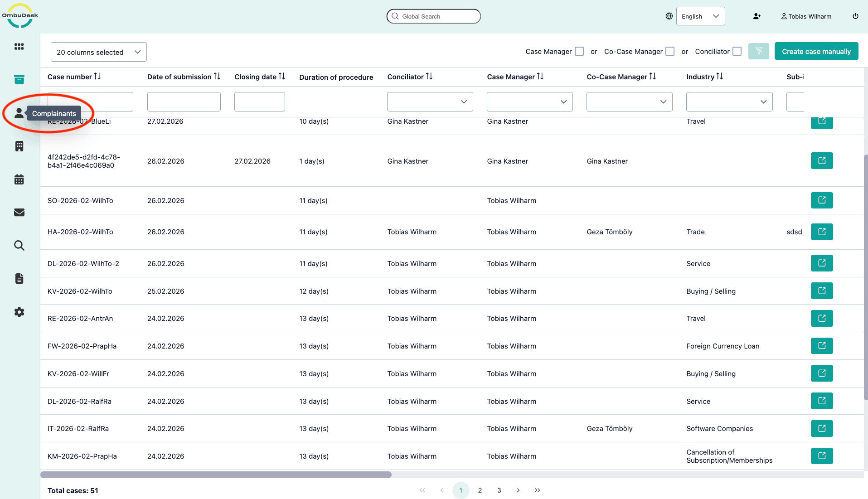Open the Complainants sidebar icon

pyautogui.click(x=19, y=113)
